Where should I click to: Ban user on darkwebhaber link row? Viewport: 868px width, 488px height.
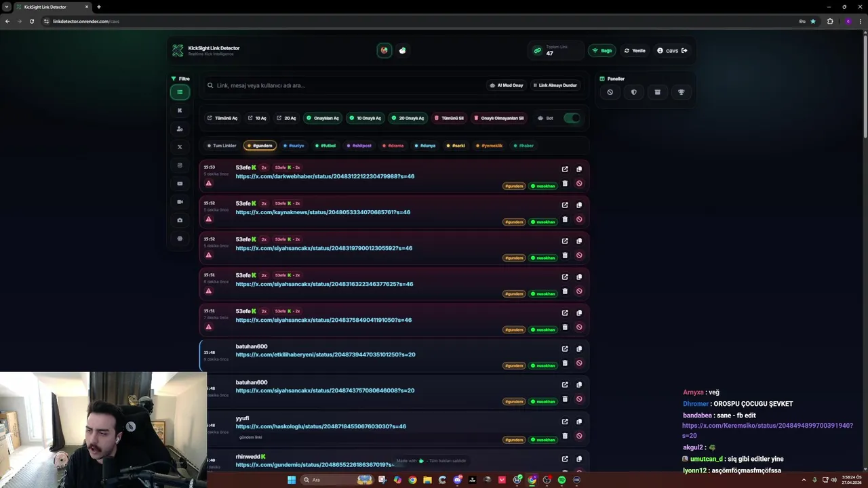(x=579, y=184)
